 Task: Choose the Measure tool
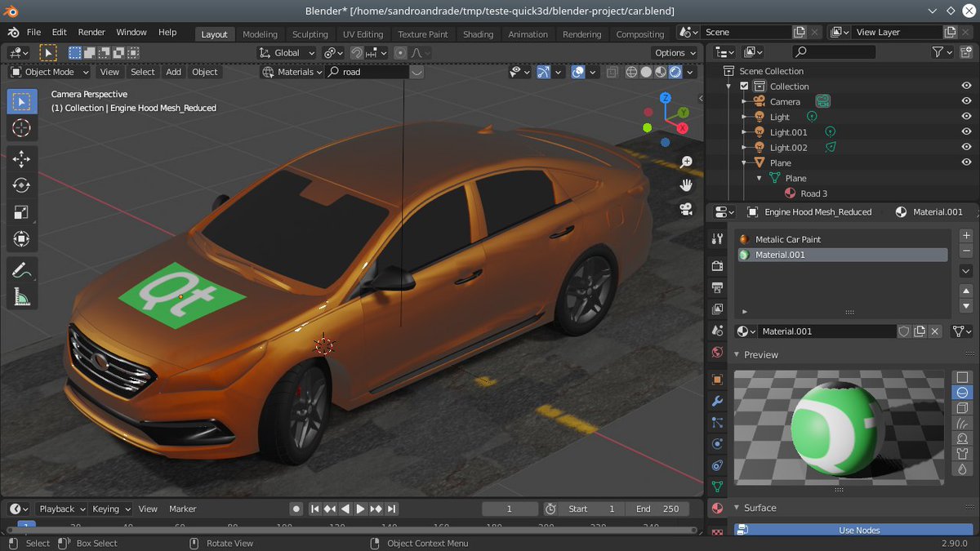[x=22, y=297]
